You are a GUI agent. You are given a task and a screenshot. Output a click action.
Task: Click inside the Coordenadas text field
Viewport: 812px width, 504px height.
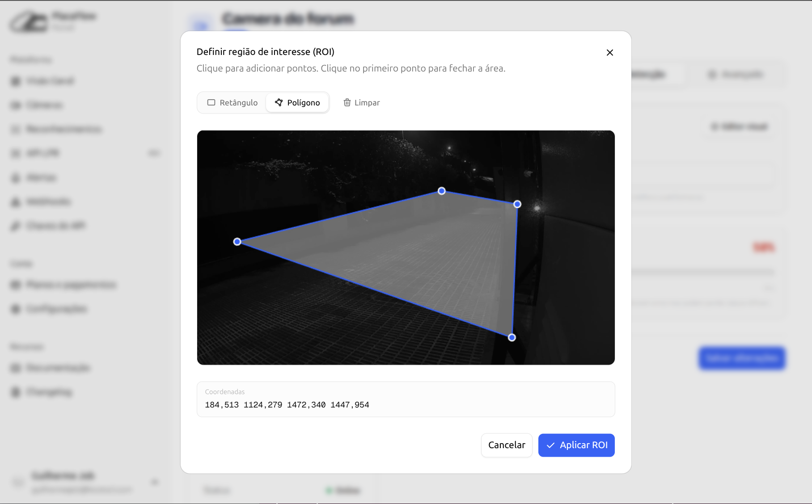[x=405, y=405]
